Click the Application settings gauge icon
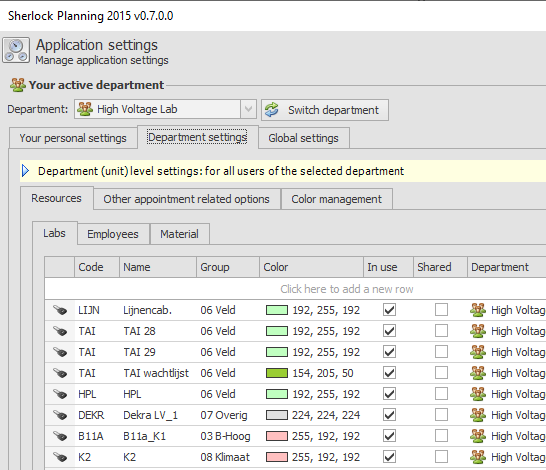Image resolution: width=546 pixels, height=470 pixels. pyautogui.click(x=16, y=50)
